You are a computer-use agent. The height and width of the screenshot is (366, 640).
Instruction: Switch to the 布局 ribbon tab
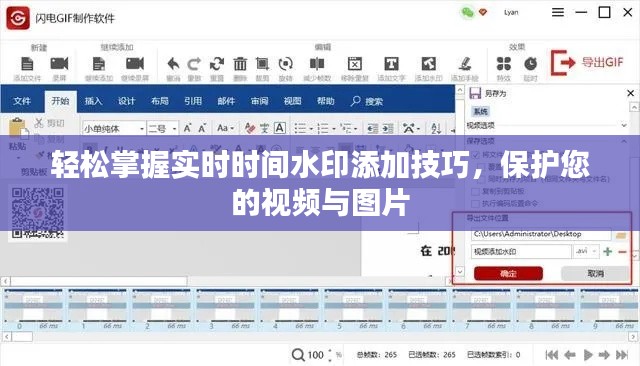coord(160,101)
